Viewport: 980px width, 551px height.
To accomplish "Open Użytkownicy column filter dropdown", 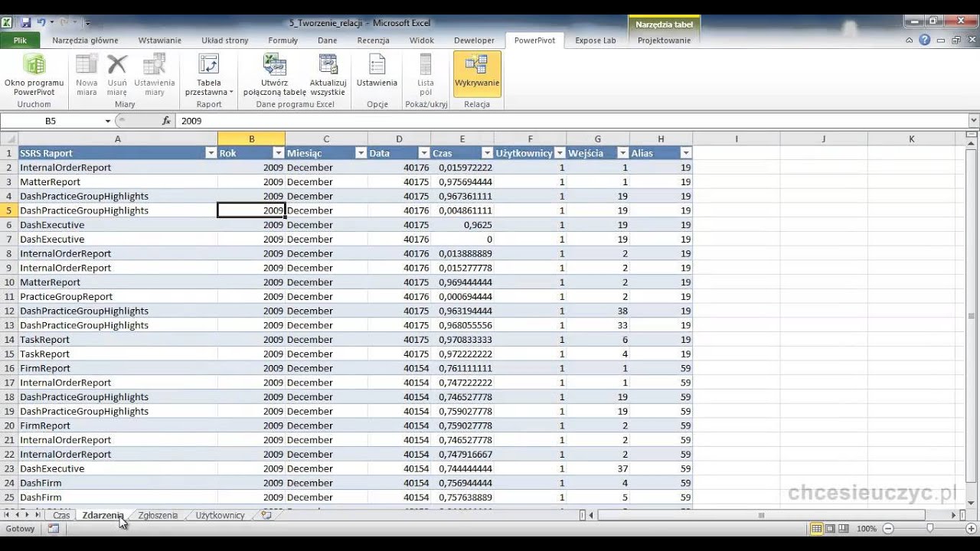I will pos(560,153).
